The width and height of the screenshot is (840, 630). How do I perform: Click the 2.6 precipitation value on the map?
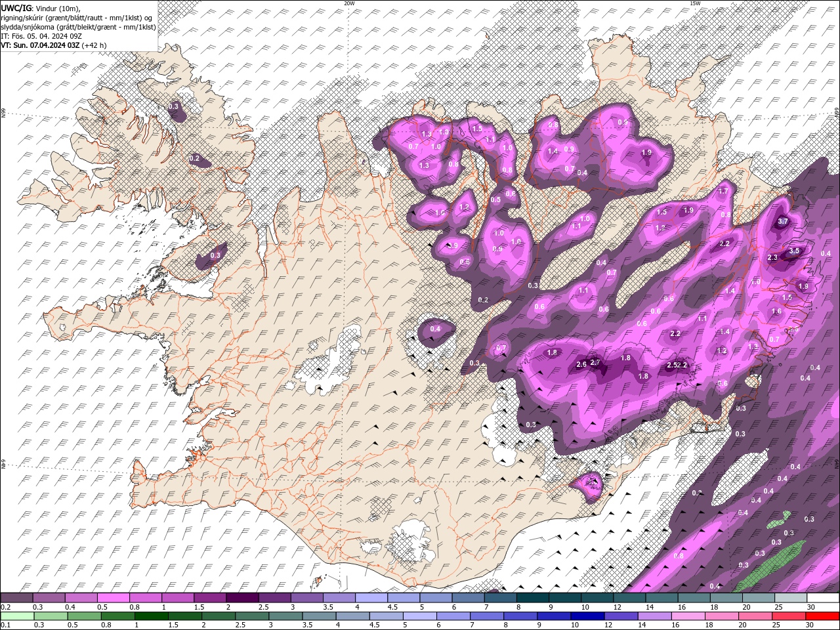click(x=581, y=364)
